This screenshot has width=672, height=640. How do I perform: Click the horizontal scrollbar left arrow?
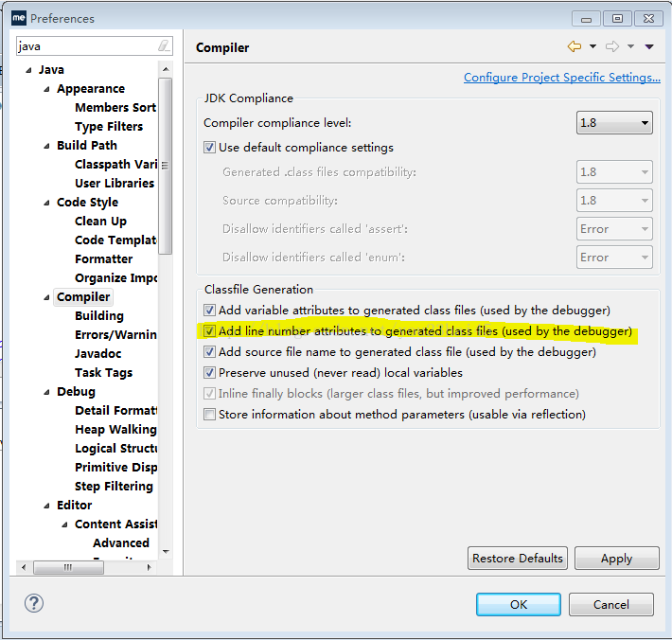(x=24, y=567)
